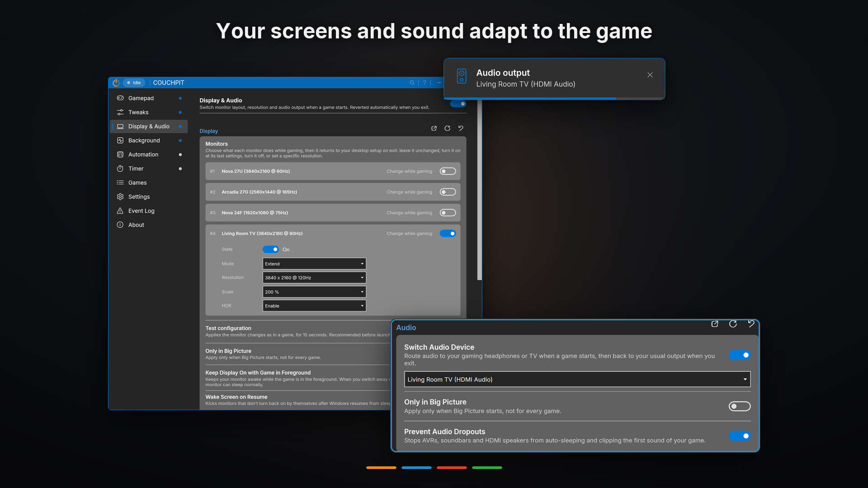Dismiss the Audio output notification
This screenshot has height=488, width=868.
pos(650,75)
